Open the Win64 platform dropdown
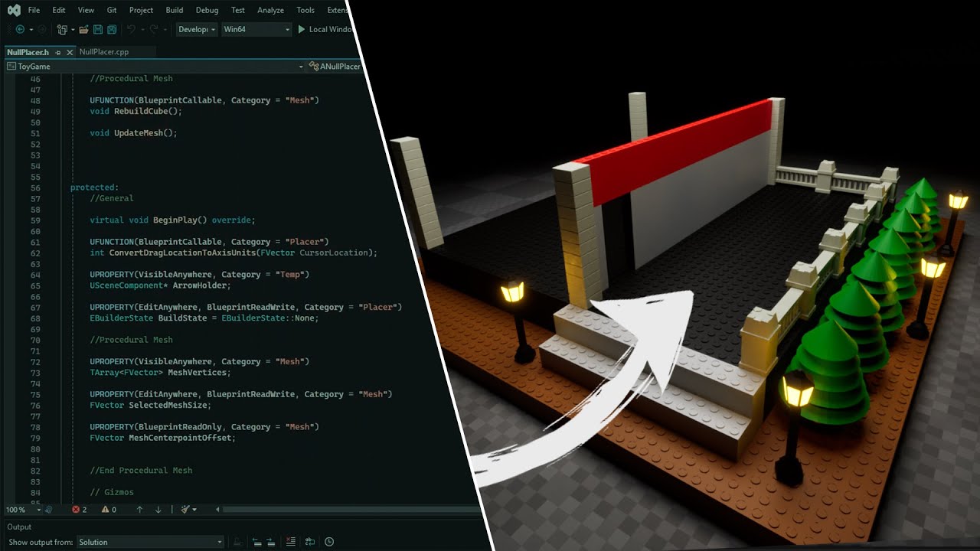Image resolution: width=980 pixels, height=551 pixels. [256, 29]
